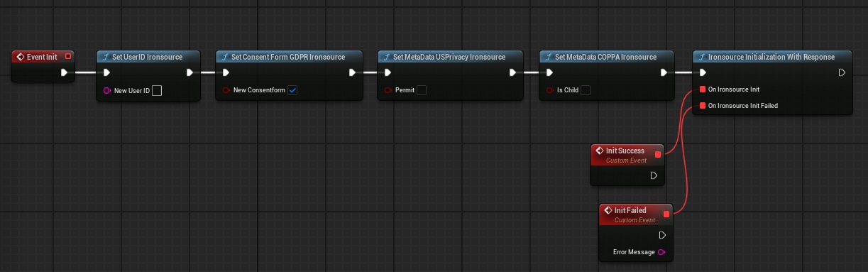Click Init Success execution output pin
Image resolution: width=868 pixels, height=272 pixels.
click(654, 175)
